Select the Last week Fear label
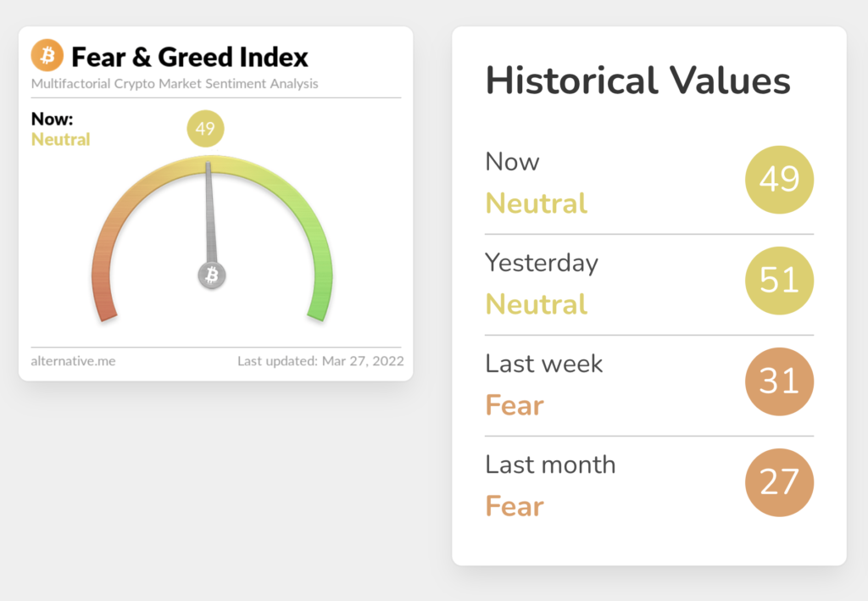Image resolution: width=868 pixels, height=601 pixels. point(515,405)
